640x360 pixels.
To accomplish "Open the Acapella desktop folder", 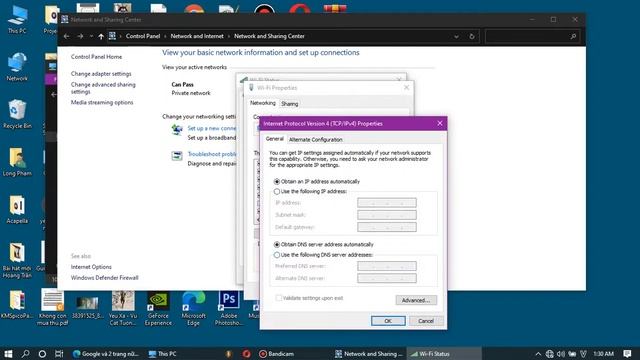I will click(x=17, y=209).
